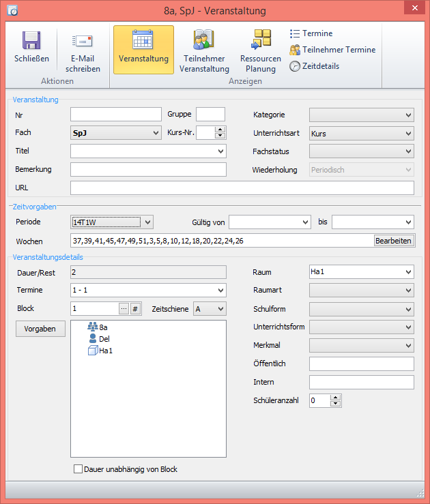
Task: Open the bis date dropdown
Action: [x=408, y=222]
